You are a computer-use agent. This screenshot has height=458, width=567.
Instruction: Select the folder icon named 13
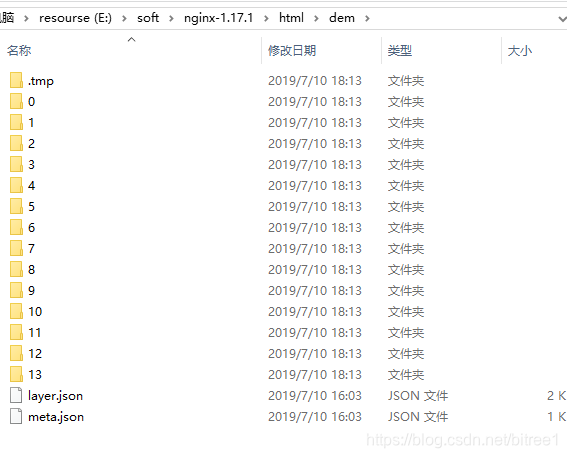pyautogui.click(x=16, y=374)
